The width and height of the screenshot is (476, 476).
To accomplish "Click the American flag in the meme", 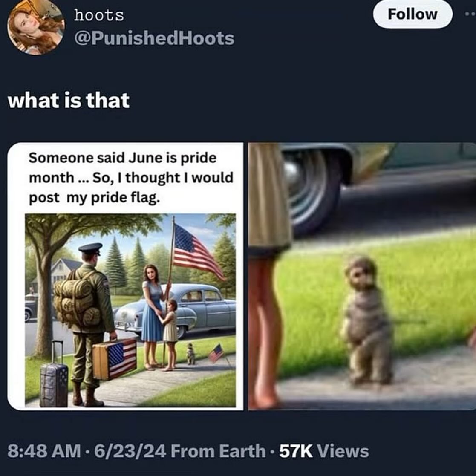I will point(197,252).
